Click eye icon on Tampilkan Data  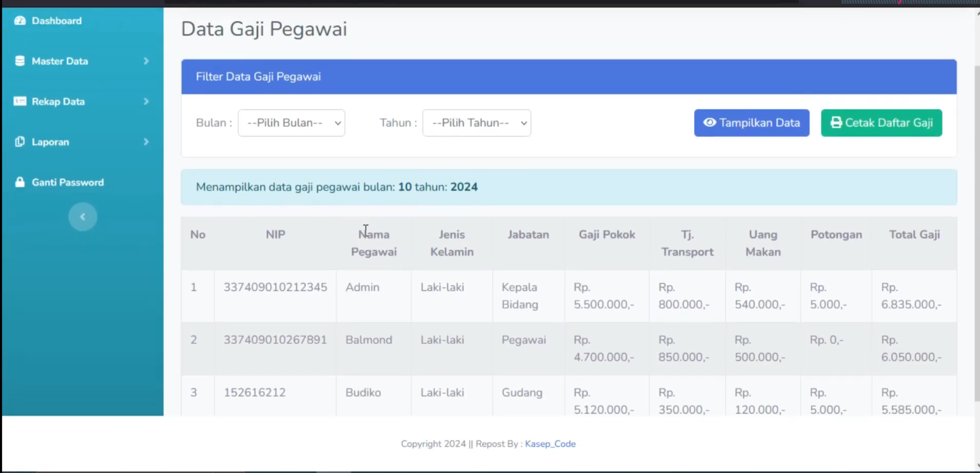click(710, 123)
